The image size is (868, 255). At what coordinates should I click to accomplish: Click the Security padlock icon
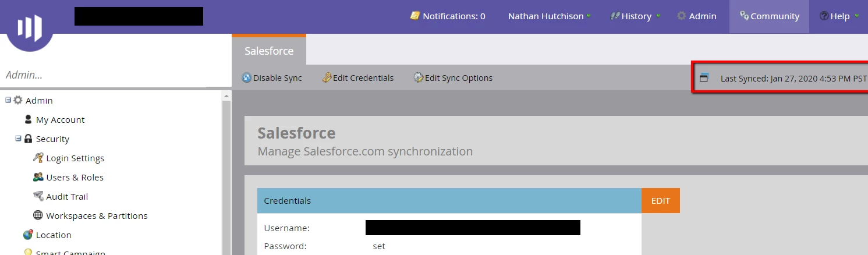(x=28, y=139)
